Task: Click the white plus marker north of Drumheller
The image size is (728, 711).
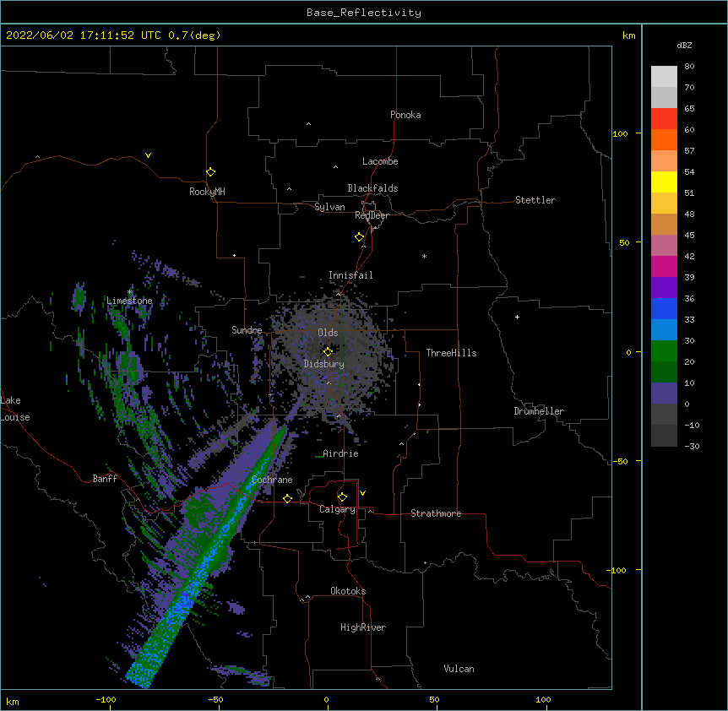Action: (517, 317)
